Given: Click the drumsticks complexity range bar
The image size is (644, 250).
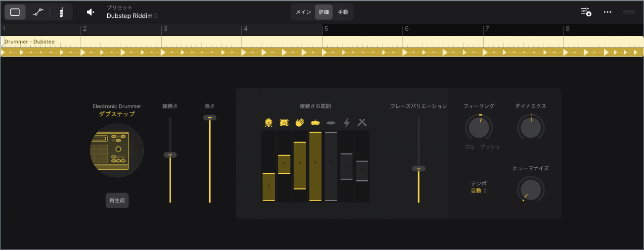Looking at the screenshot, I should click(x=362, y=171).
